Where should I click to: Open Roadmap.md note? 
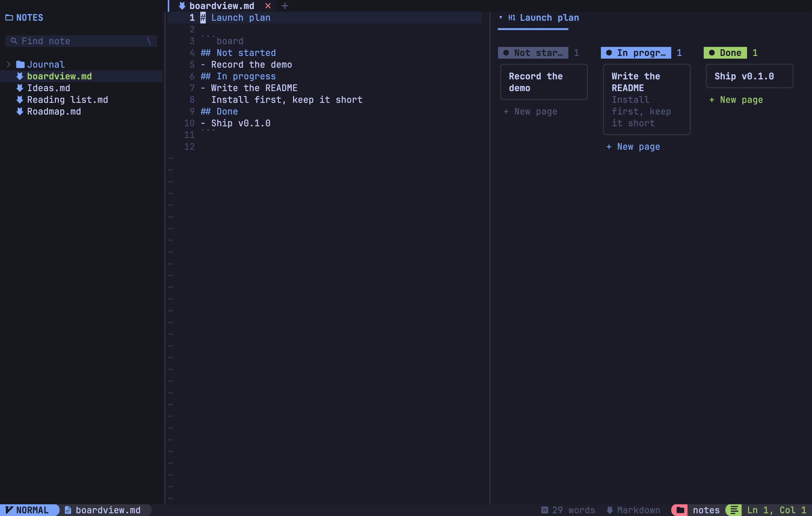54,111
